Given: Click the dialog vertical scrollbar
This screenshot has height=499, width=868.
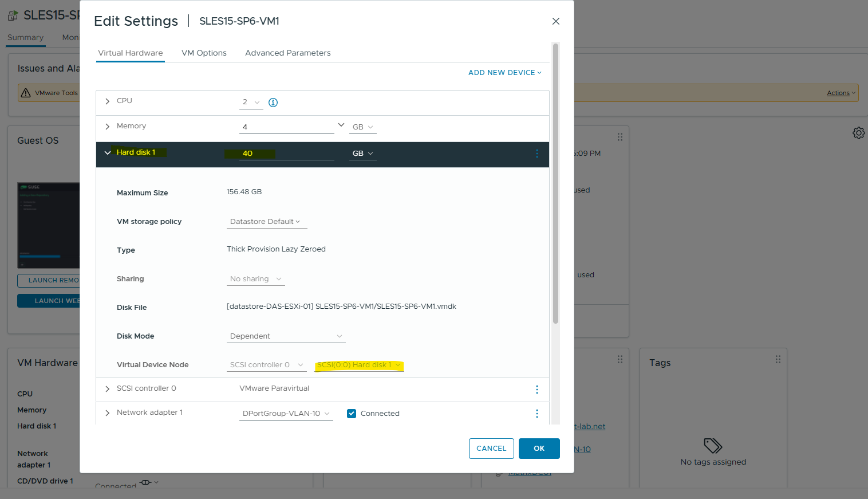Looking at the screenshot, I should pos(555,183).
